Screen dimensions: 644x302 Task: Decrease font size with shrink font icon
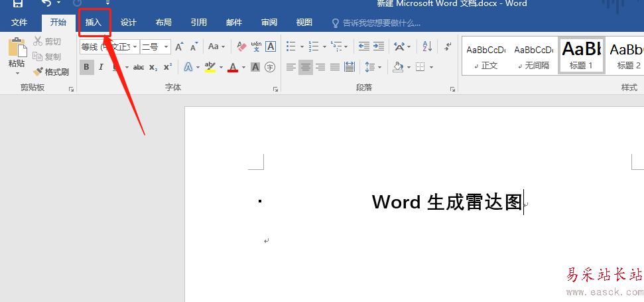click(x=194, y=46)
